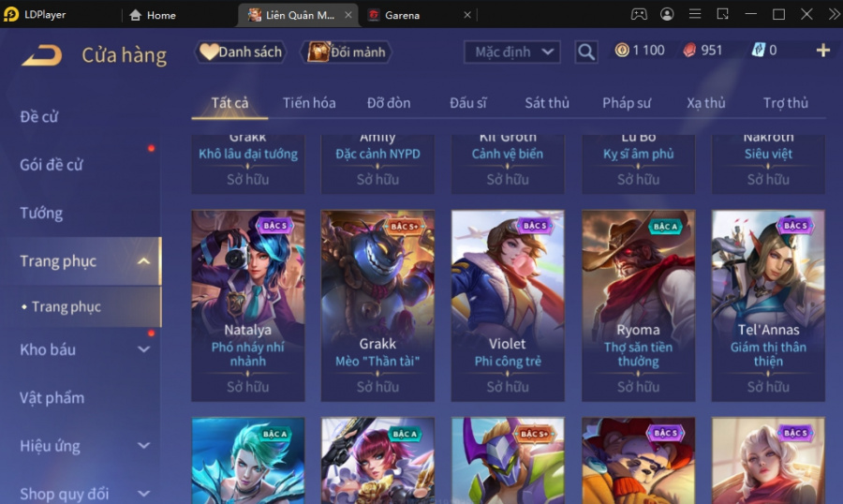Tap the plus icon to add currency
Viewport: 843px width, 504px height.
coord(822,51)
